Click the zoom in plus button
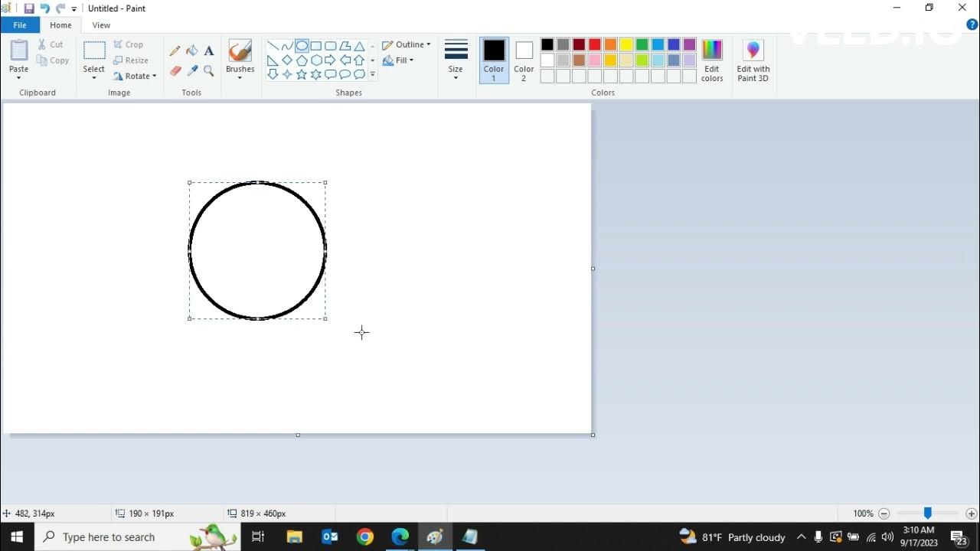Screen dimensions: 980x551 [971, 514]
